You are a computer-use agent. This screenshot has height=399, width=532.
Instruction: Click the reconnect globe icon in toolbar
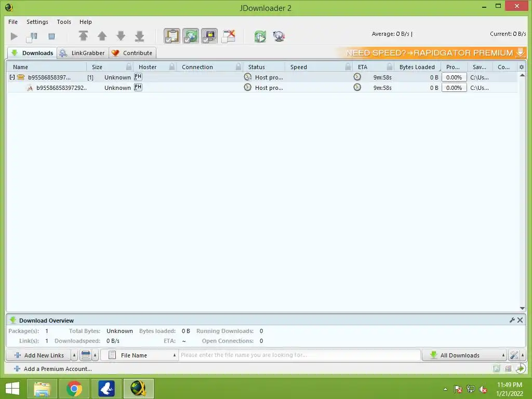(x=279, y=36)
